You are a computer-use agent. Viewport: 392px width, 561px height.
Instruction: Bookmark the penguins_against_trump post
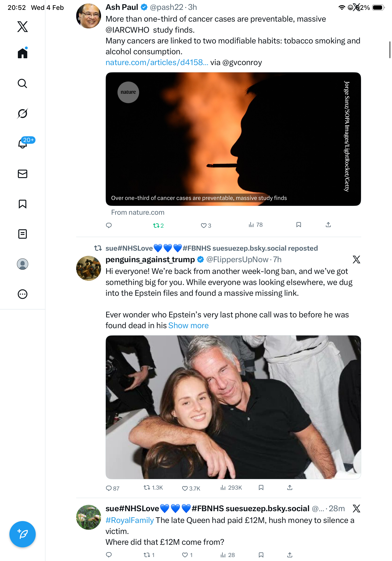click(x=261, y=487)
